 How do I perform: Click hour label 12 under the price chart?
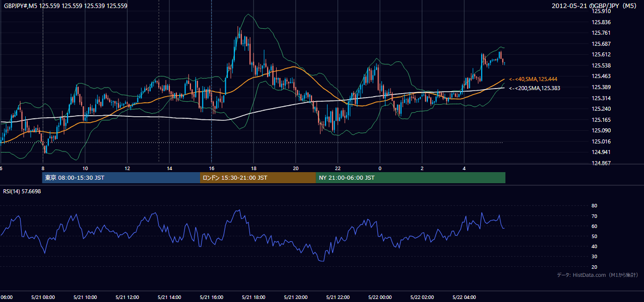[x=127, y=168]
